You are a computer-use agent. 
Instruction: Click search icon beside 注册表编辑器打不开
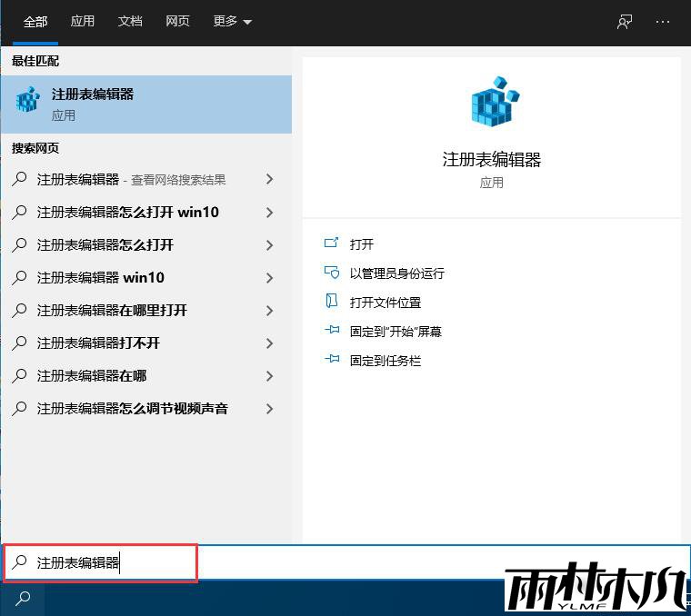[x=19, y=343]
